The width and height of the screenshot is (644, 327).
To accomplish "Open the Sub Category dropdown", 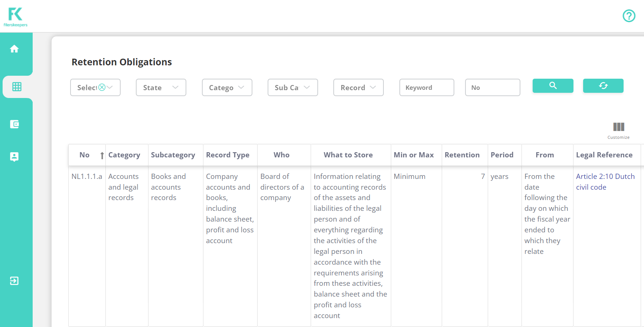I will (x=292, y=88).
